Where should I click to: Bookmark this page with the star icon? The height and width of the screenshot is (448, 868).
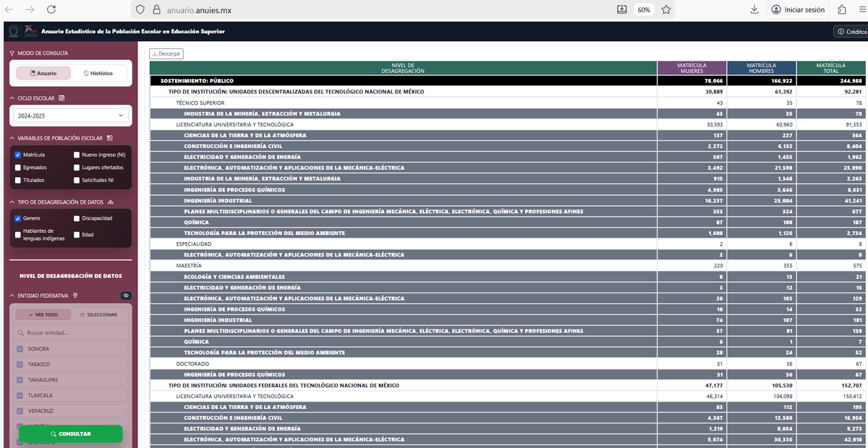pos(666,10)
